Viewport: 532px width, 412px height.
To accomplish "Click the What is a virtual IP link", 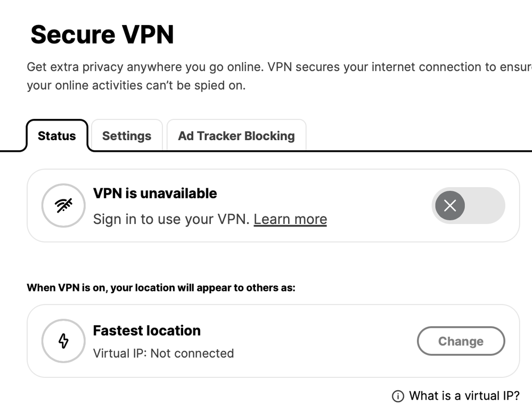I will pyautogui.click(x=464, y=396).
